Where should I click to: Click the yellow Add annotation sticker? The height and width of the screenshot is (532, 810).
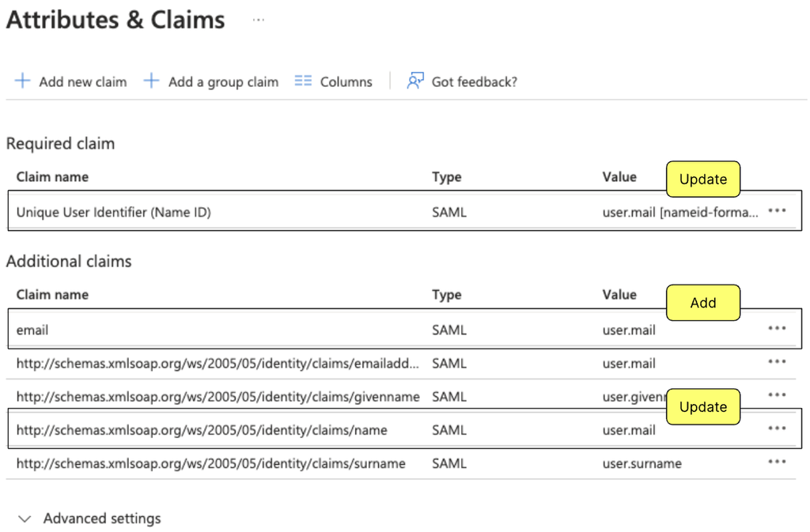click(702, 303)
